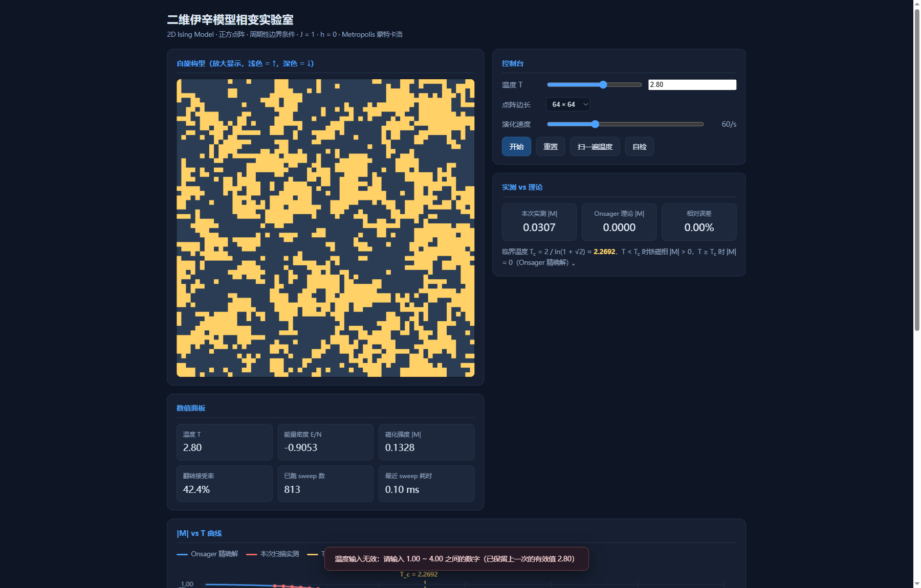Click the Onsager 理论 |M| value 0.0000
The width and height of the screenshot is (921, 588).
coord(619,228)
